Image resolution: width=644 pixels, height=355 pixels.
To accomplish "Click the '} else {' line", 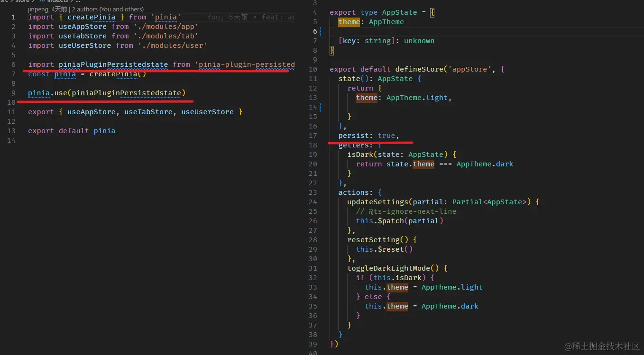I will [373, 297].
